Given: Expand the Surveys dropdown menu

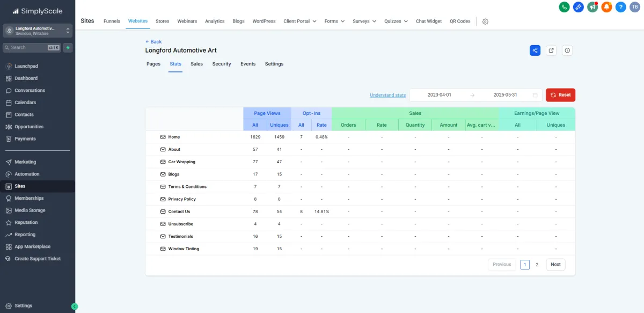Looking at the screenshot, I should click(364, 21).
